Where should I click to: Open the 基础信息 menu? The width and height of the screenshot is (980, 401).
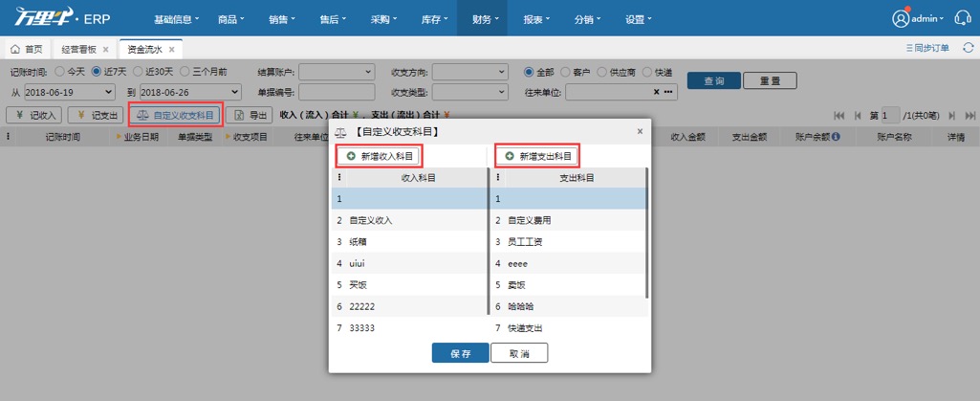click(x=176, y=19)
